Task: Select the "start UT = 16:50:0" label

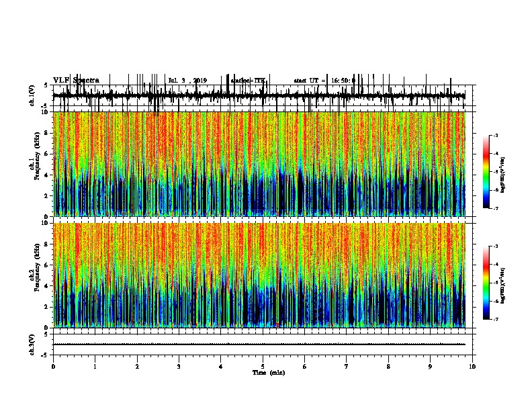Action: 324,81
